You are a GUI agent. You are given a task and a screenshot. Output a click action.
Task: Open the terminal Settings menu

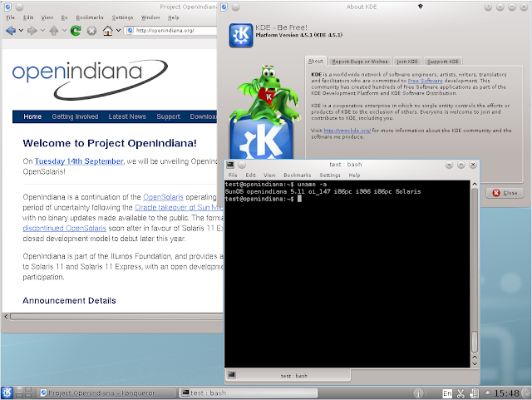[330, 175]
